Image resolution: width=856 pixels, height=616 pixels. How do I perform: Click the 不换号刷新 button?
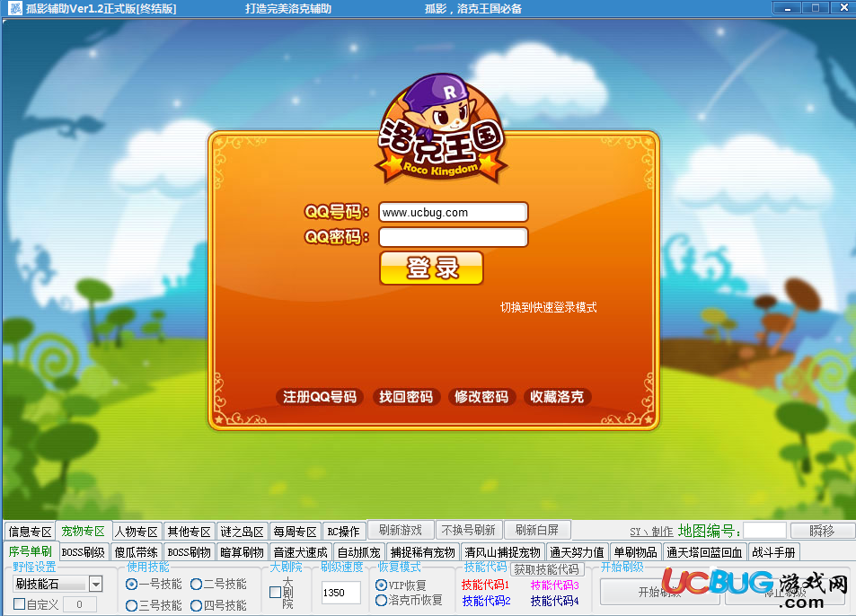pyautogui.click(x=468, y=530)
